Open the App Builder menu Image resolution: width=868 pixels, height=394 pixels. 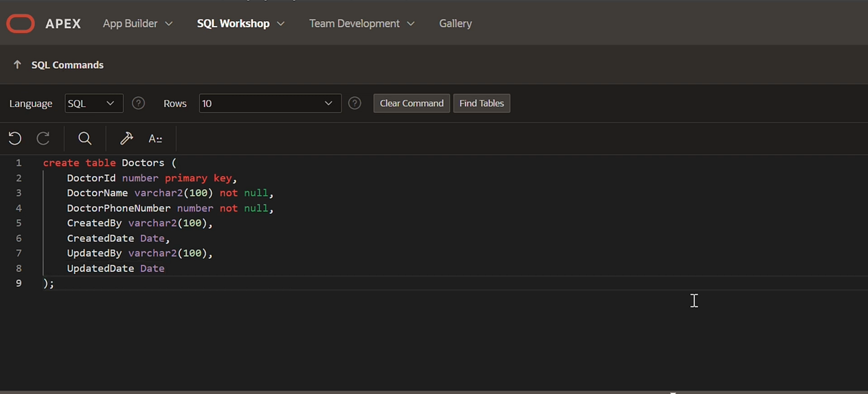[137, 23]
